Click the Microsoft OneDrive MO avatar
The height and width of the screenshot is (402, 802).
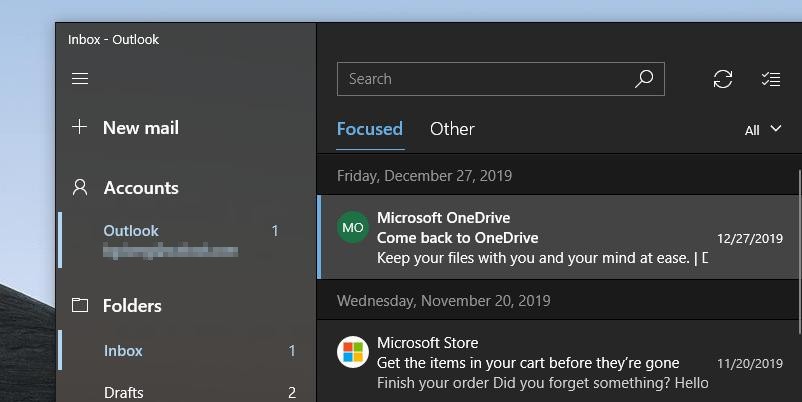(353, 227)
